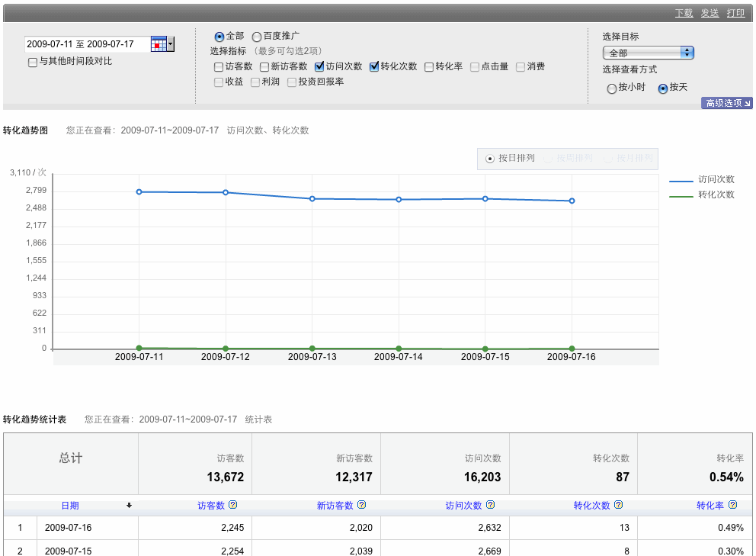Click the 2009-07-13 x-axis label

(312, 357)
